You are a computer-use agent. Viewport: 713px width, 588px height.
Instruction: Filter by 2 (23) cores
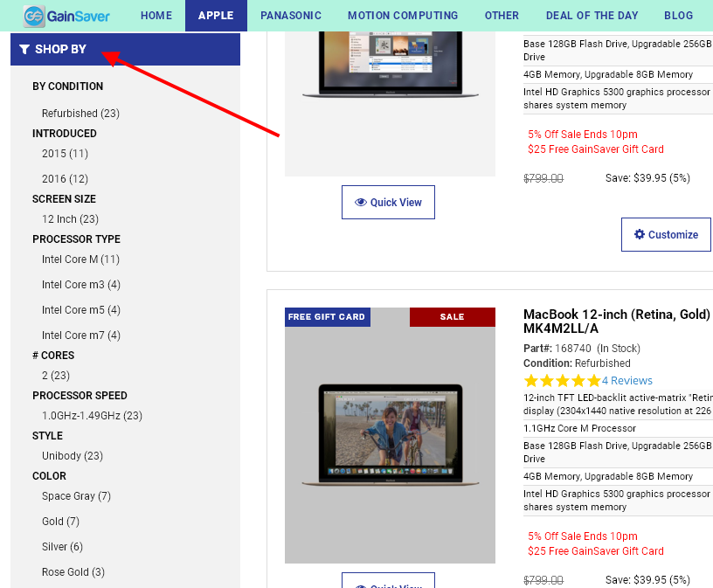click(x=55, y=376)
